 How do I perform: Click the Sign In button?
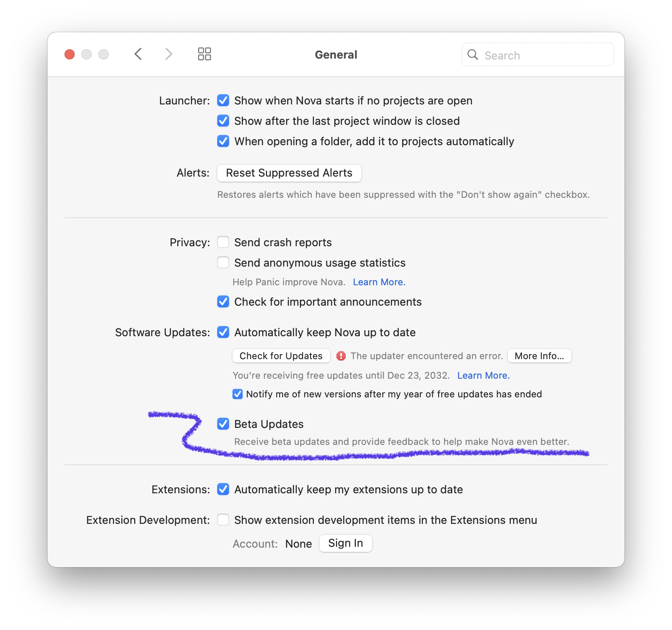(x=345, y=543)
